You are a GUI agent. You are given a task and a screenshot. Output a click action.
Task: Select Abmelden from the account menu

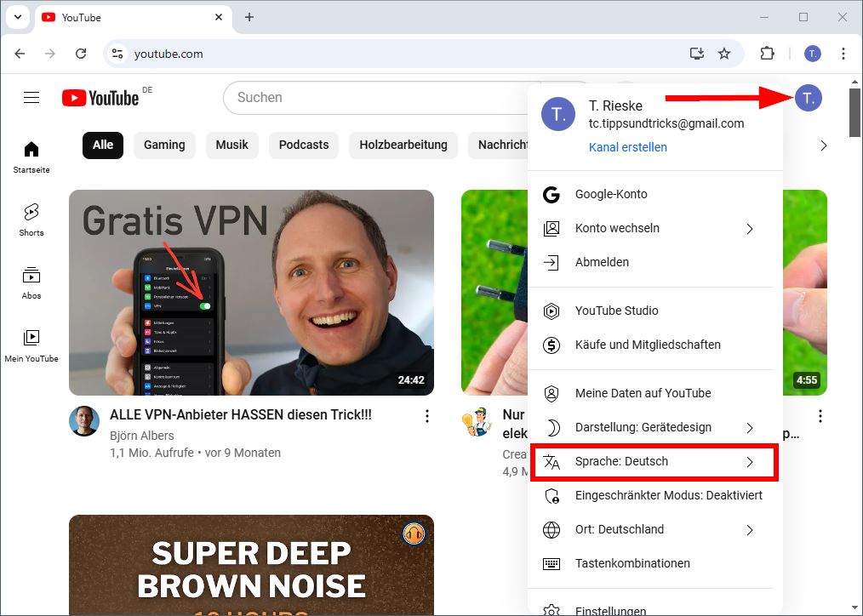click(x=602, y=262)
